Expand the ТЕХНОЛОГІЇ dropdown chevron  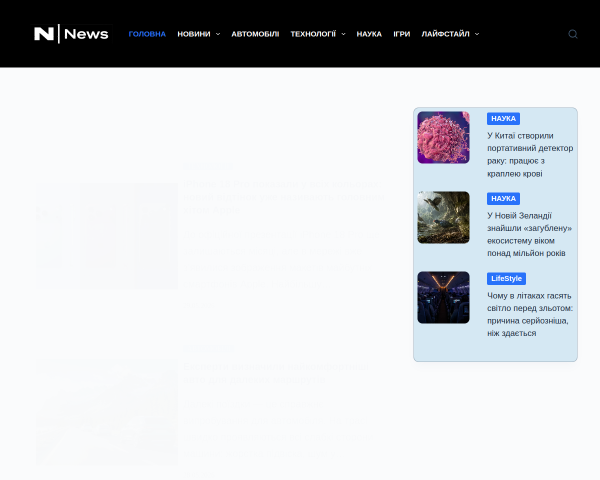tap(343, 34)
